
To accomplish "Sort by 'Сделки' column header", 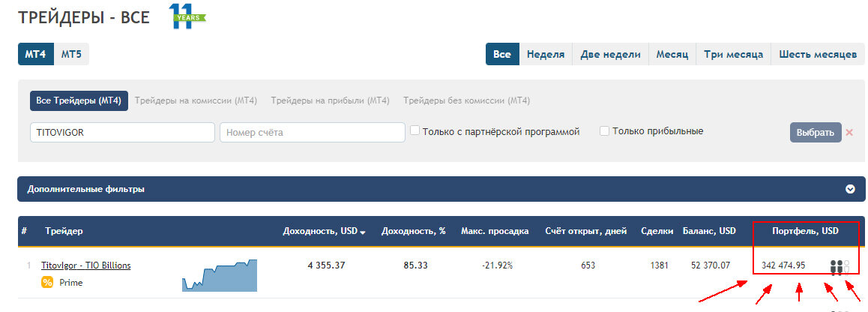I will [x=657, y=231].
